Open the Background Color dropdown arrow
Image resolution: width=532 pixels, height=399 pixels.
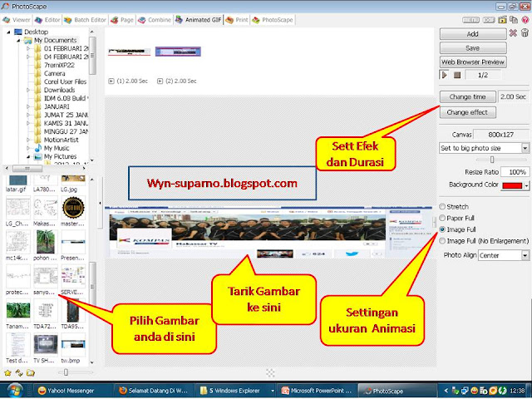point(526,185)
